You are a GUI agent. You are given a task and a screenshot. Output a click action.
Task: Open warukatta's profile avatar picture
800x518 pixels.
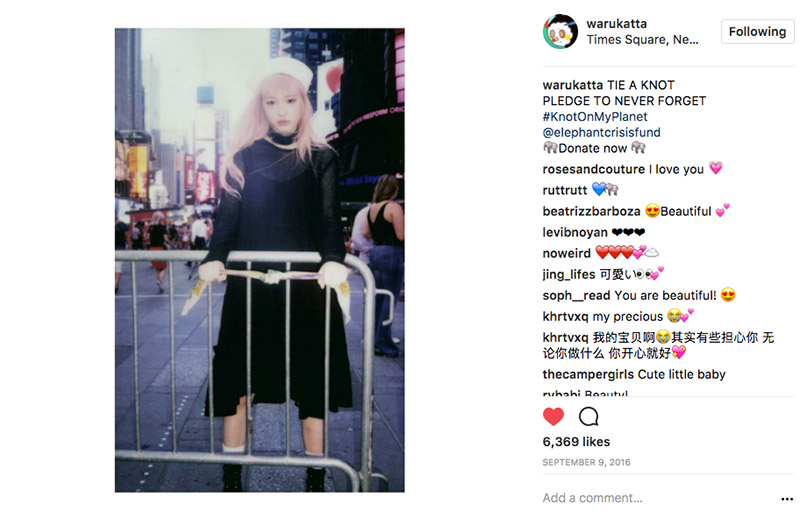click(560, 32)
